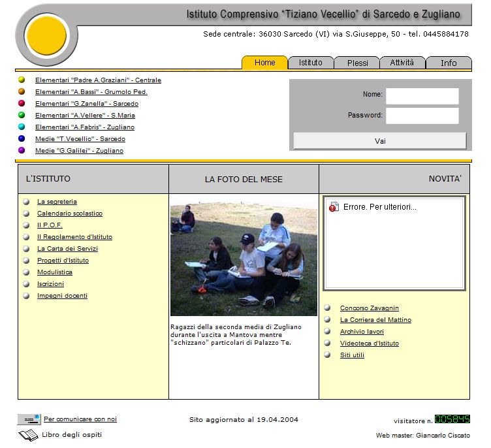The image size is (491, 448).
Task: Click the grey bullet beside Modulistica
Action: [26, 272]
